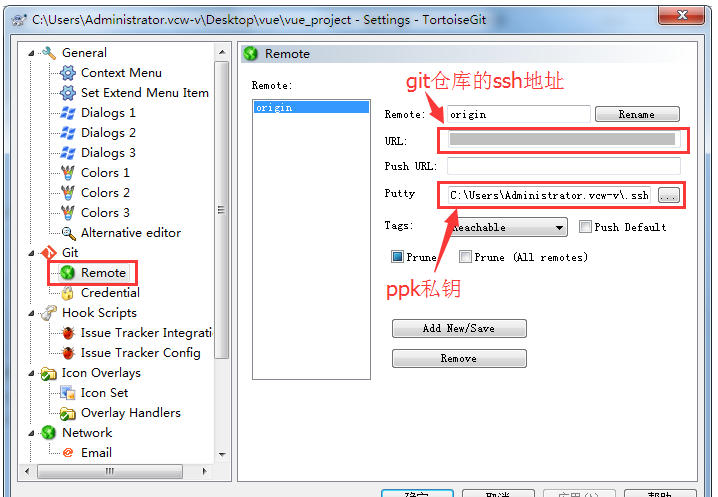Image resolution: width=718 pixels, height=497 pixels.
Task: Click the Set Extend Menu Item gear icon
Action: coord(68,93)
